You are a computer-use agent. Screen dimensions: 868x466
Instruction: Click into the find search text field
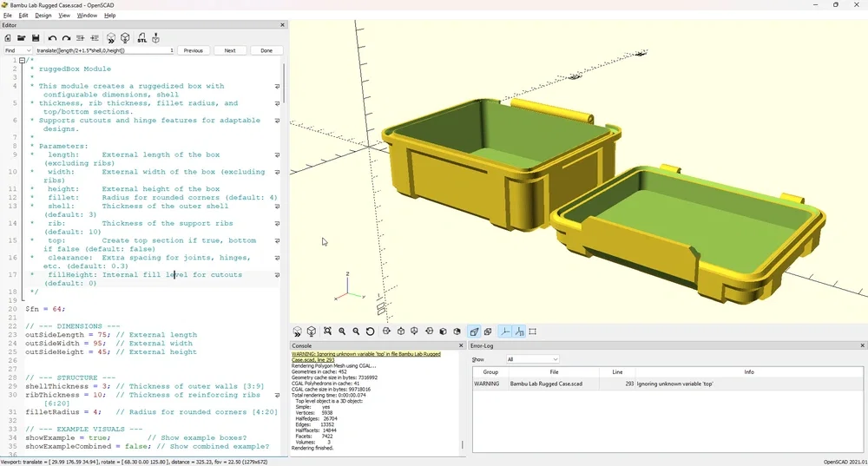coord(104,50)
